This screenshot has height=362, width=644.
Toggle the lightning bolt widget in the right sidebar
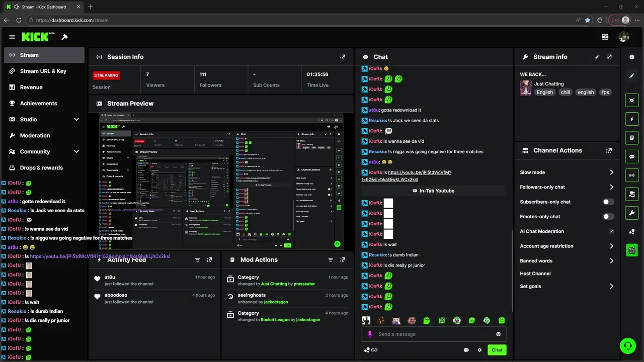[x=632, y=119]
